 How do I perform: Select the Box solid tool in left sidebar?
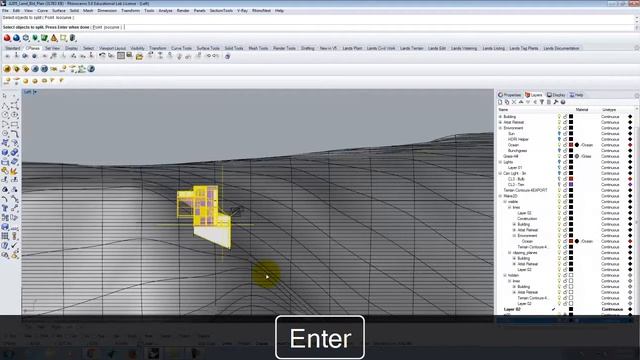[5, 152]
